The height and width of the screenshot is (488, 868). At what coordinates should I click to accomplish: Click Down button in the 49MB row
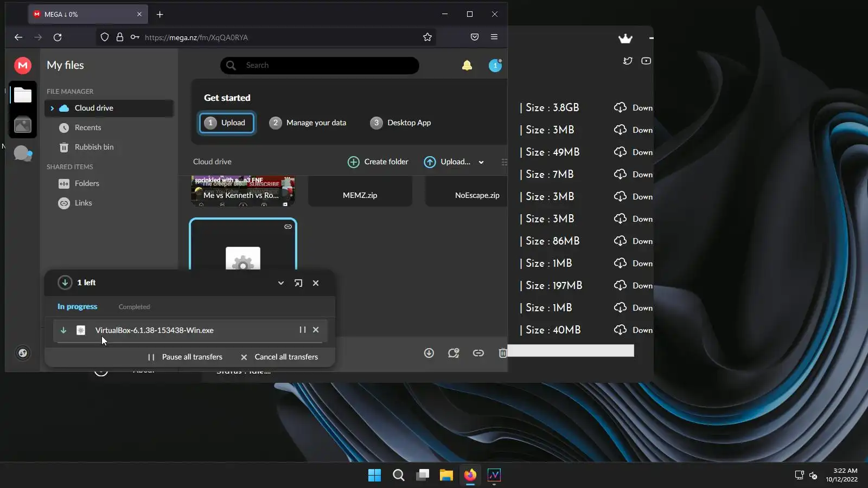[x=634, y=152]
